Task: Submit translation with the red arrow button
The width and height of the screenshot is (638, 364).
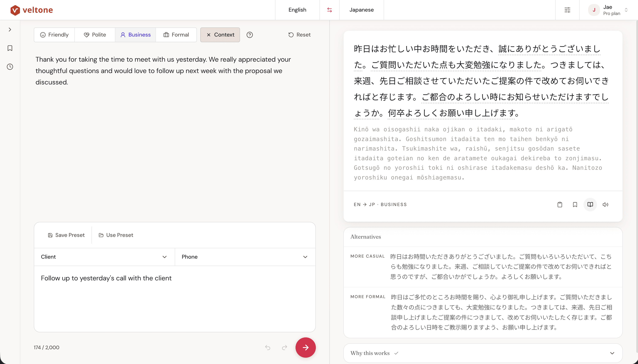Action: pos(305,348)
